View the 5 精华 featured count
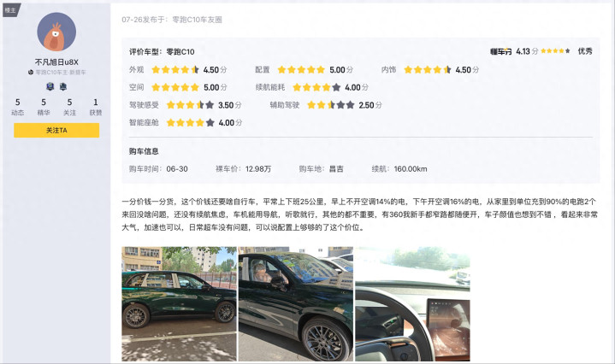 pyautogui.click(x=44, y=107)
